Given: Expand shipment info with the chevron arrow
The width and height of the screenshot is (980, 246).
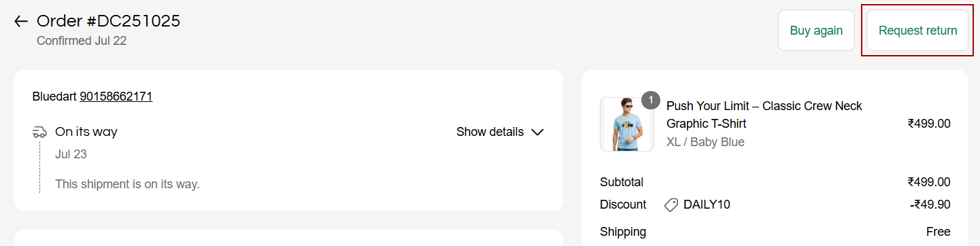Looking at the screenshot, I should pyautogui.click(x=537, y=132).
